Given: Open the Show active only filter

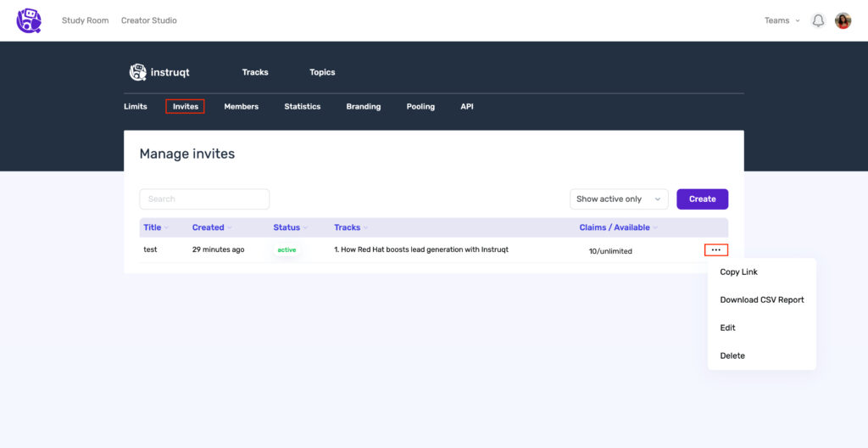Looking at the screenshot, I should coord(619,199).
